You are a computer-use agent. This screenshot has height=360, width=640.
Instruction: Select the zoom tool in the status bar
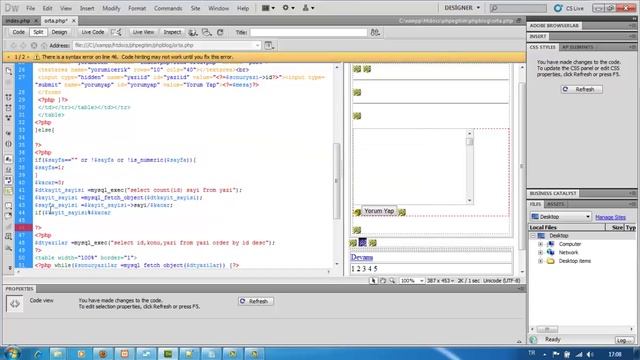pos(392,281)
